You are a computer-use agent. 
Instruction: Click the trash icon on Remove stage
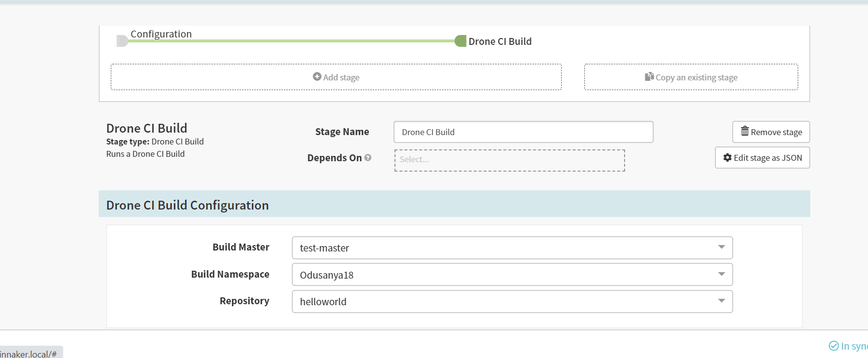click(x=745, y=131)
